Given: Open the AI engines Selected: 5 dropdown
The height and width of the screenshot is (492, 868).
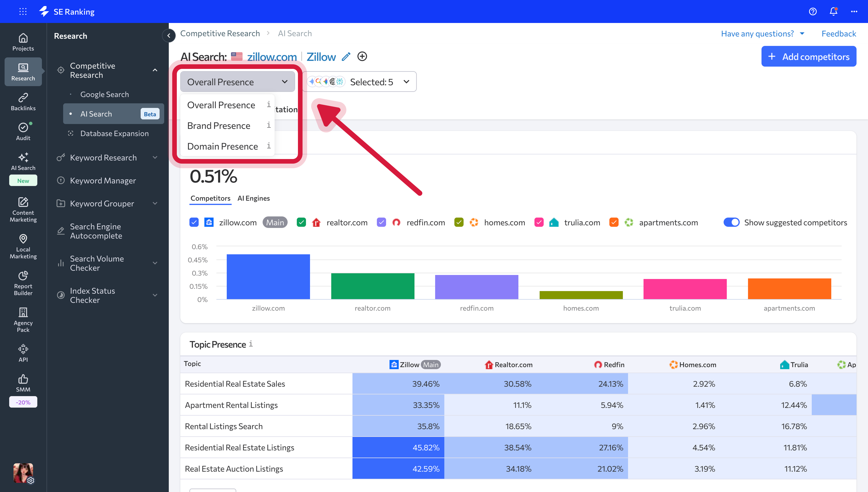Looking at the screenshot, I should click(x=359, y=82).
